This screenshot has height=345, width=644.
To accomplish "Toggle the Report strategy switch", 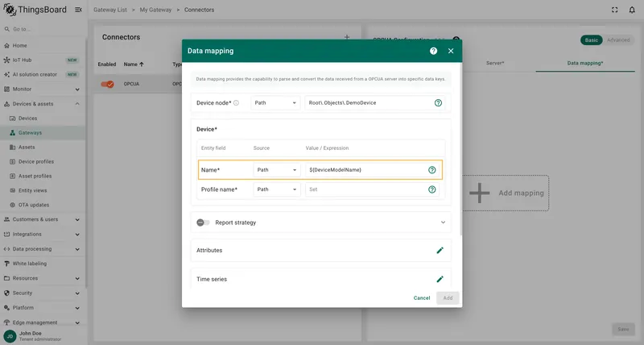I will click(x=203, y=222).
